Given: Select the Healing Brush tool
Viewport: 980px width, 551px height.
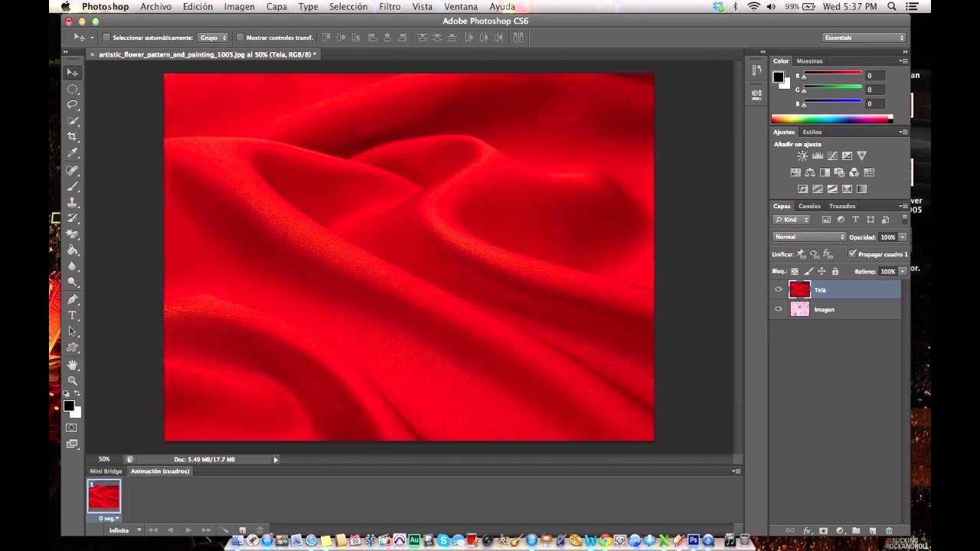Looking at the screenshot, I should pyautogui.click(x=73, y=170).
